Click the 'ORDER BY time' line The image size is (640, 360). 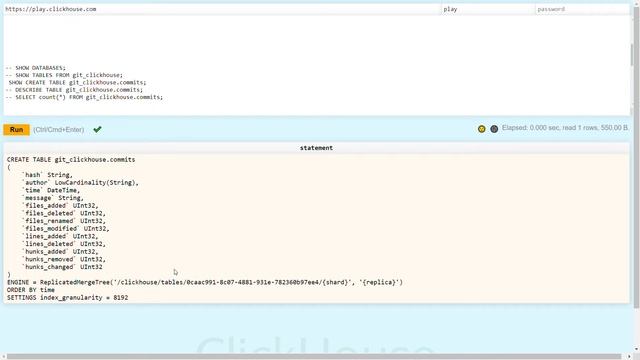(31, 290)
